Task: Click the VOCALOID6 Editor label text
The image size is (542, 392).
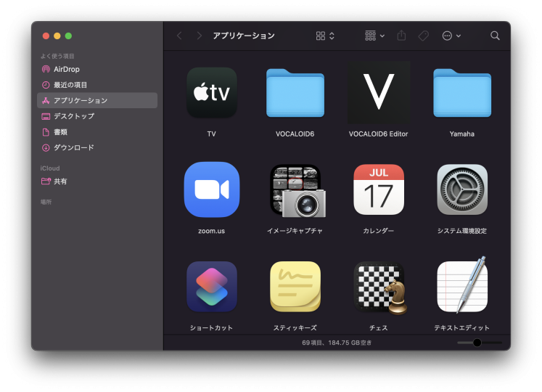Action: tap(379, 134)
